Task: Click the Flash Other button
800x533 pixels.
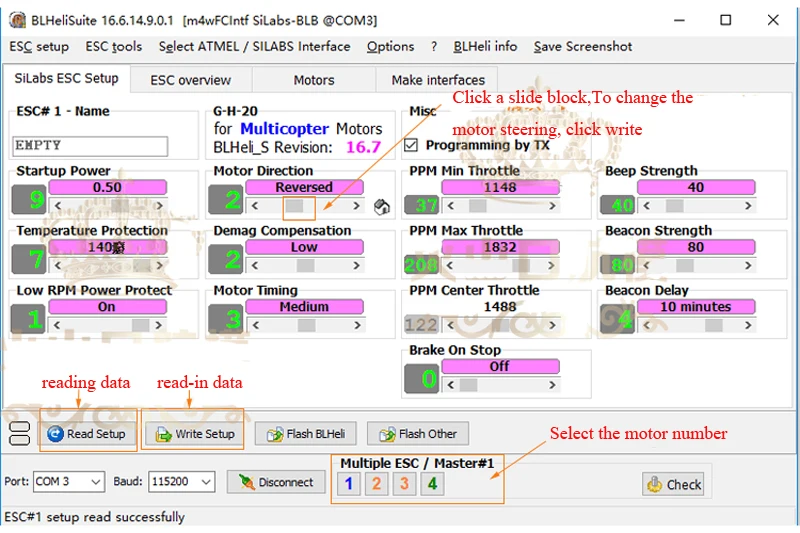Action: (418, 434)
